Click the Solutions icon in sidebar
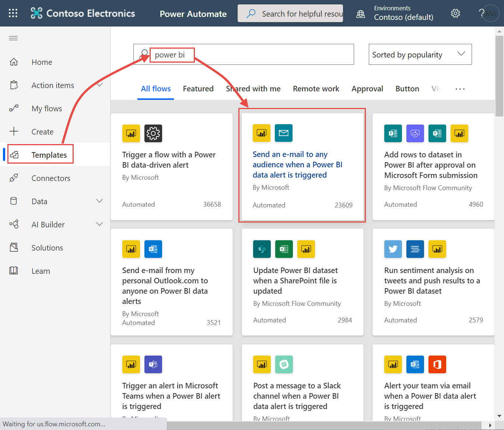Image resolution: width=504 pixels, height=430 pixels. 14,248
